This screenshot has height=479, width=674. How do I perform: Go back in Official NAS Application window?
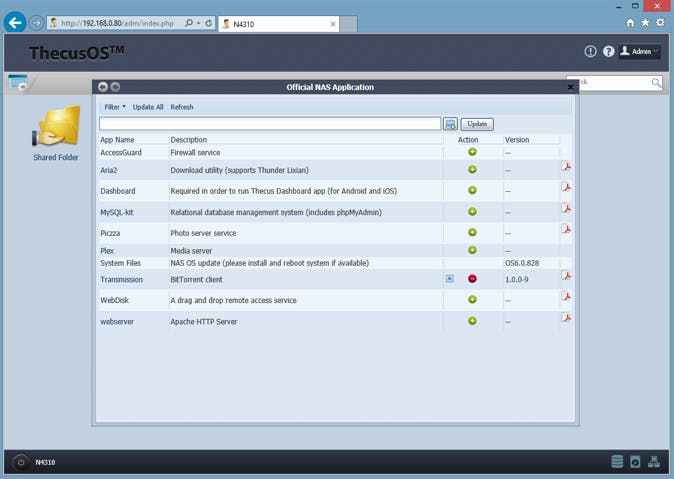click(x=103, y=87)
